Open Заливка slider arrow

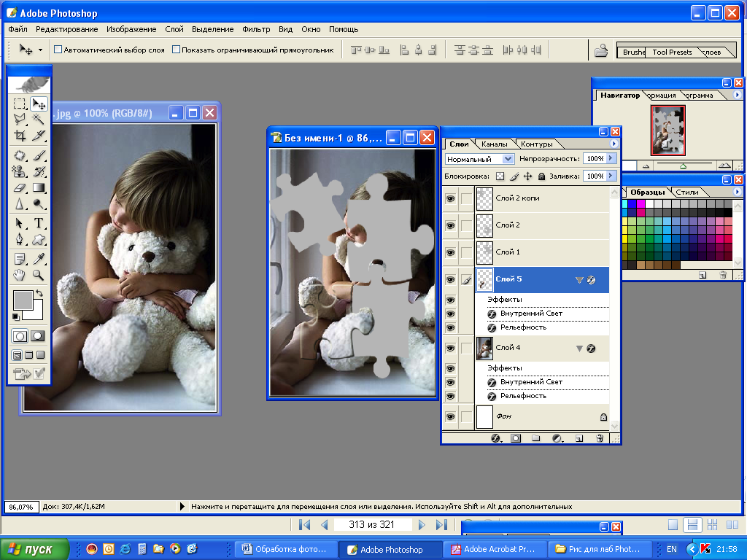(x=611, y=176)
